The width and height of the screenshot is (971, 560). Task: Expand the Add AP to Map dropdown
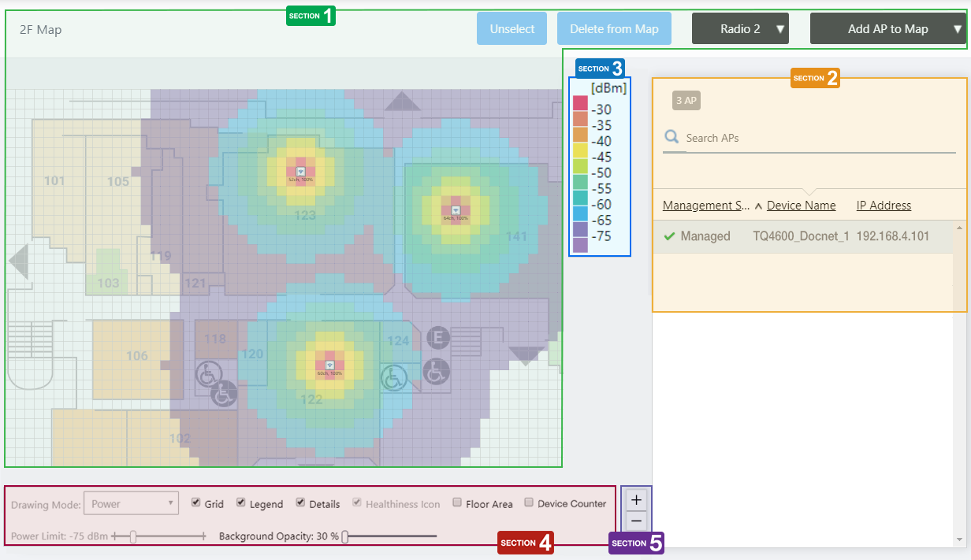point(887,29)
